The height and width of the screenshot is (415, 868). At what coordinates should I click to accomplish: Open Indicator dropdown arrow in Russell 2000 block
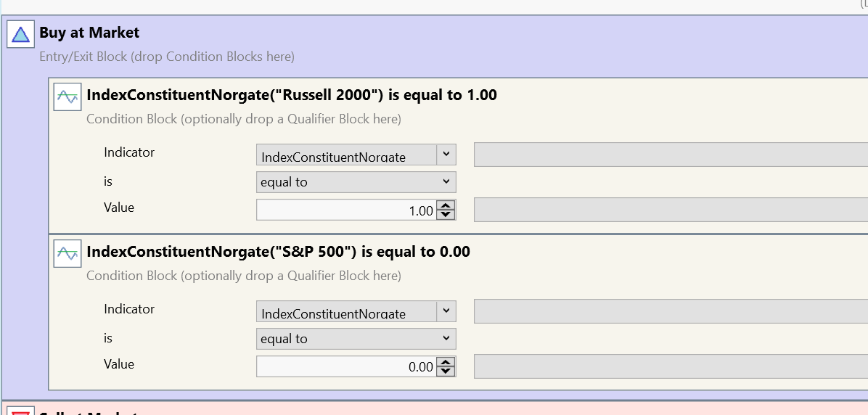[446, 155]
